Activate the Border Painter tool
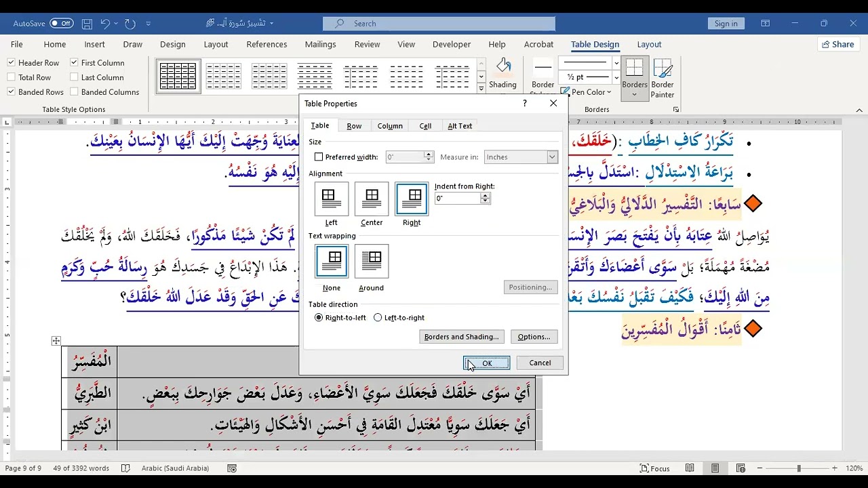This screenshot has height=488, width=868. [x=663, y=78]
